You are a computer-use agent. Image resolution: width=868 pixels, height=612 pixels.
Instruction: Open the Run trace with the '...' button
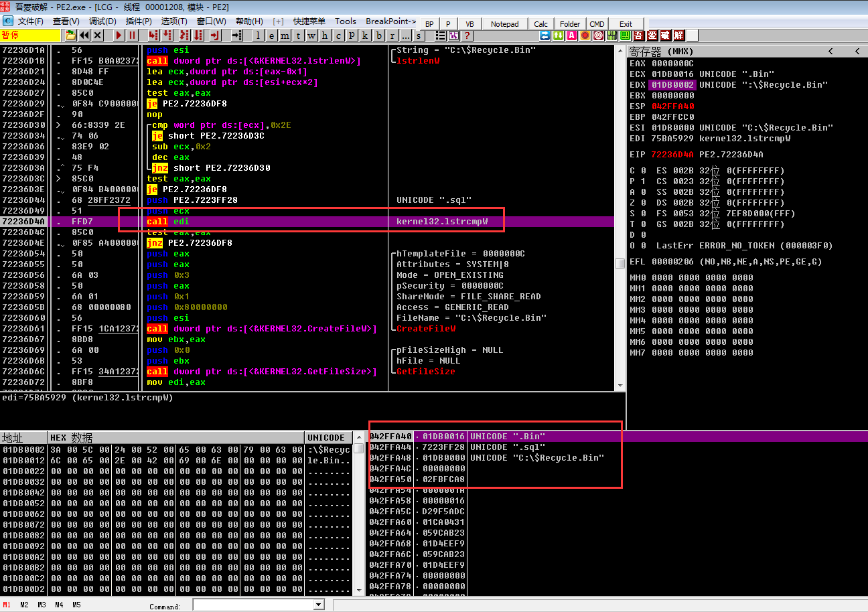[x=406, y=35]
